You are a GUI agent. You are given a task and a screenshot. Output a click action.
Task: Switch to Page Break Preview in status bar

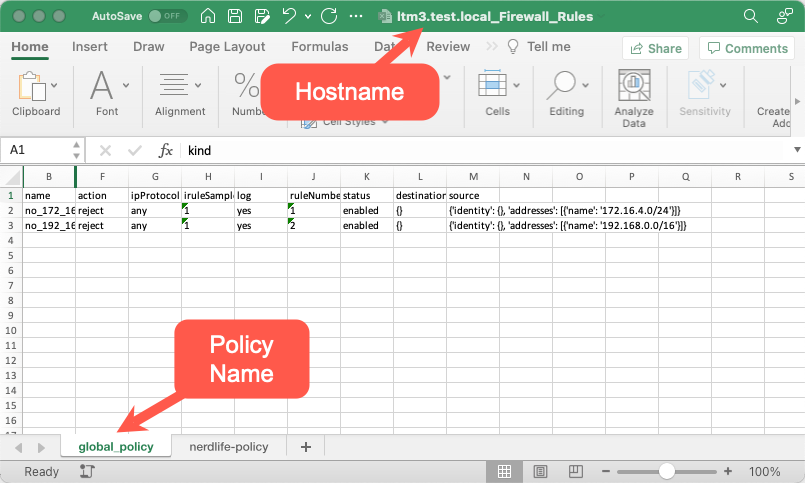point(576,471)
